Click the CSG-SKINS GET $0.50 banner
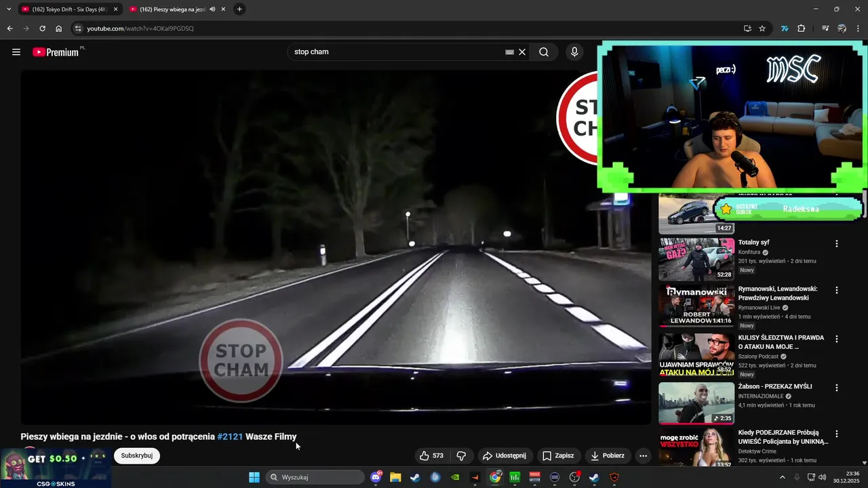Screen dimensions: 868x488 (56, 468)
